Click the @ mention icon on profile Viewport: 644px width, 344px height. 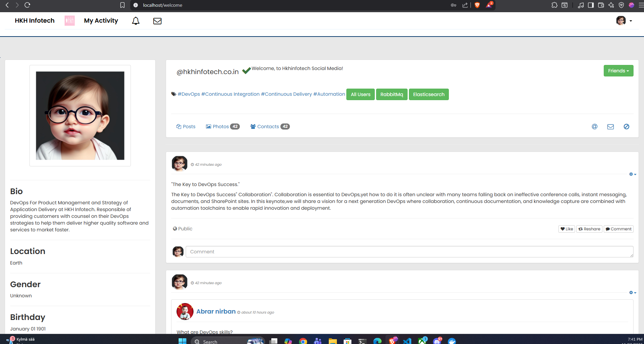(x=594, y=127)
